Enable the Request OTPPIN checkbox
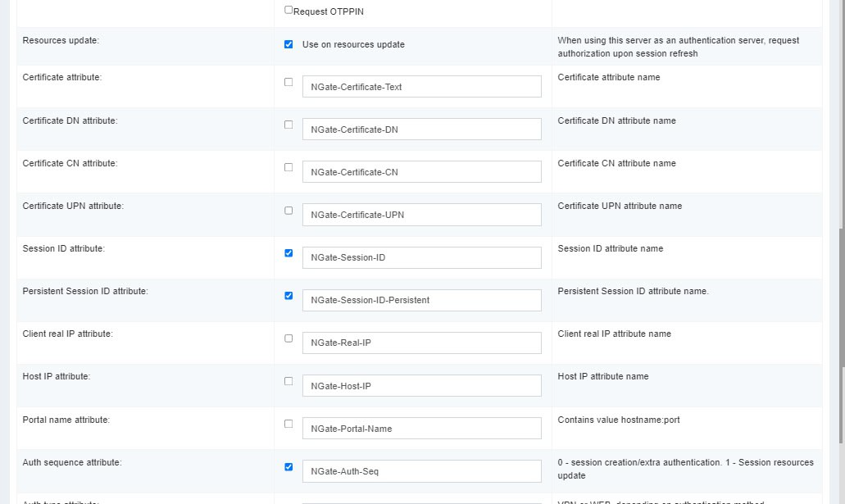The image size is (845, 504). (288, 11)
